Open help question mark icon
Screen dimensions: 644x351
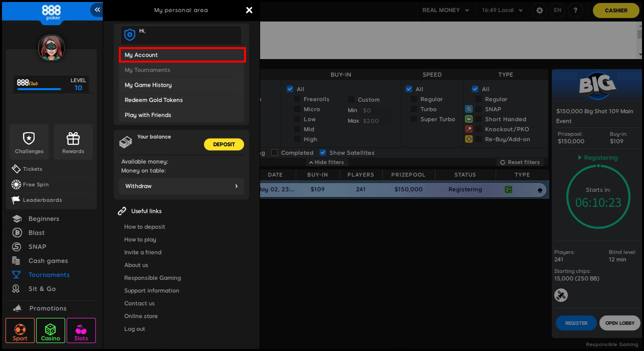575,10
